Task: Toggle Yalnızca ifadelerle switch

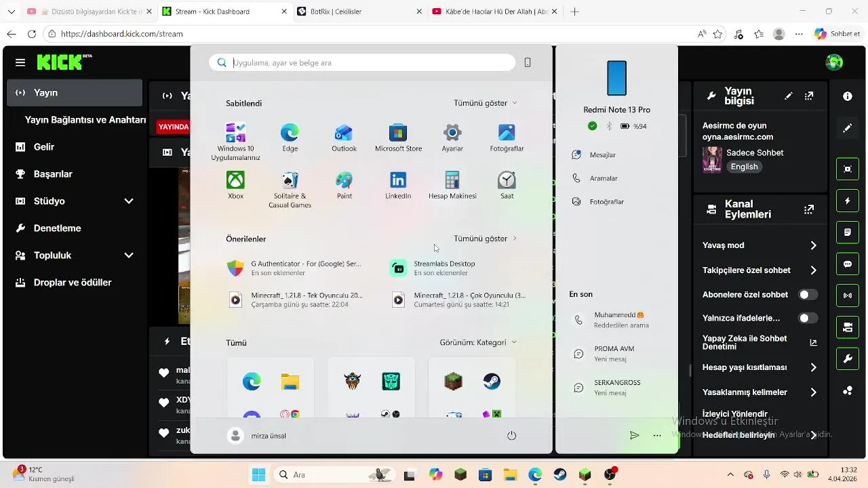Action: [808, 318]
